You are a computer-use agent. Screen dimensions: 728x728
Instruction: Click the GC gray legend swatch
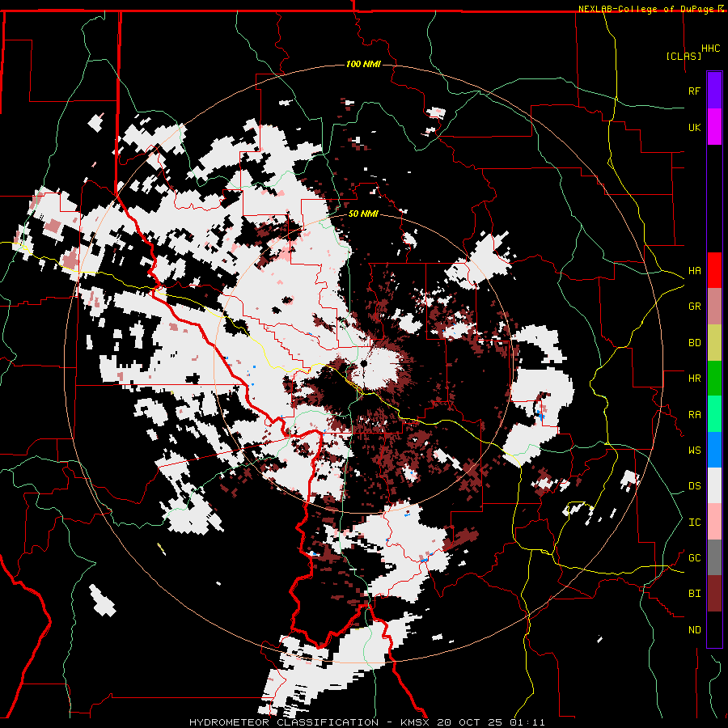click(714, 557)
